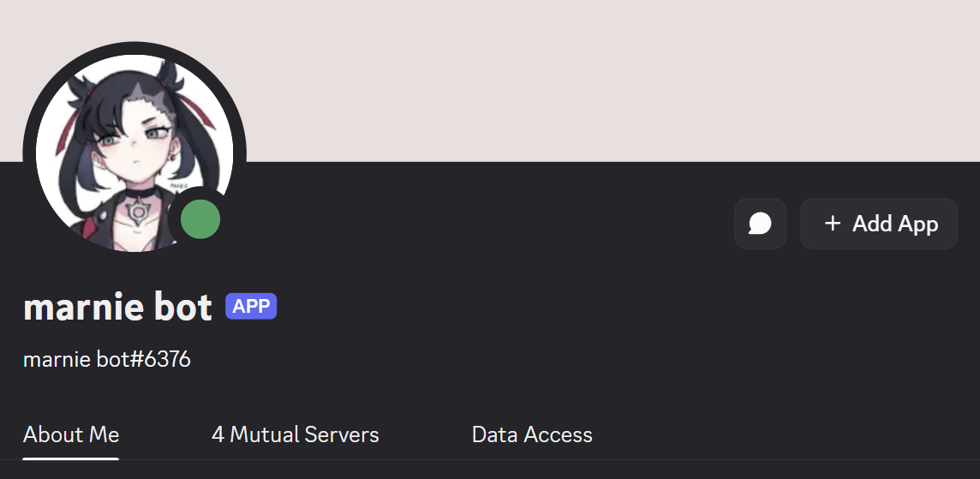The width and height of the screenshot is (980, 479).
Task: Click the blue APP badge
Action: (251, 306)
